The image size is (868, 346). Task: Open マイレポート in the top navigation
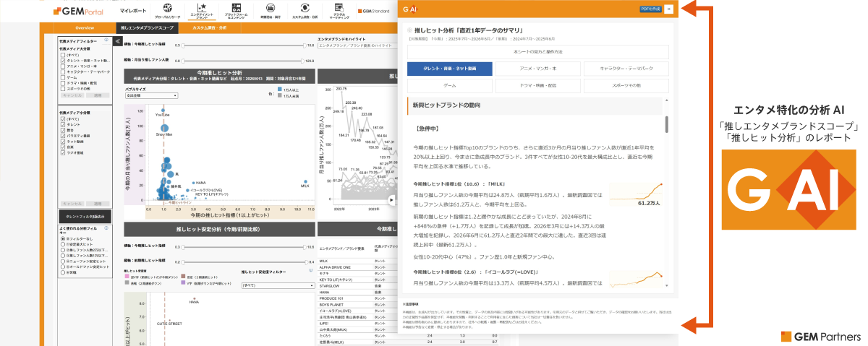[132, 11]
